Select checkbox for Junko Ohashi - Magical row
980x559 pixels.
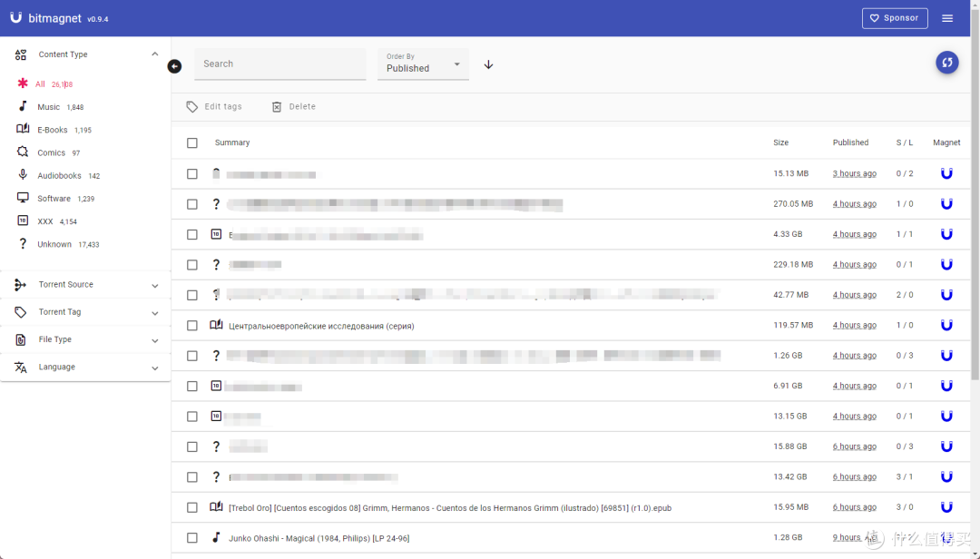(x=192, y=537)
